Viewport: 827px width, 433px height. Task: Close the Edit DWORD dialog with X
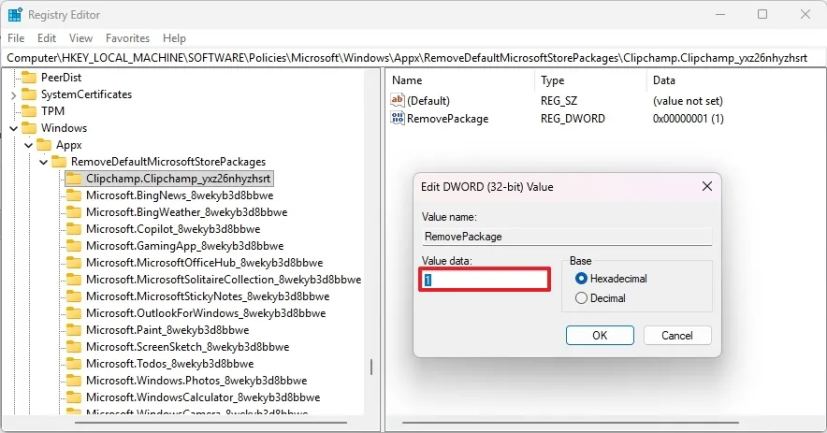(x=707, y=186)
